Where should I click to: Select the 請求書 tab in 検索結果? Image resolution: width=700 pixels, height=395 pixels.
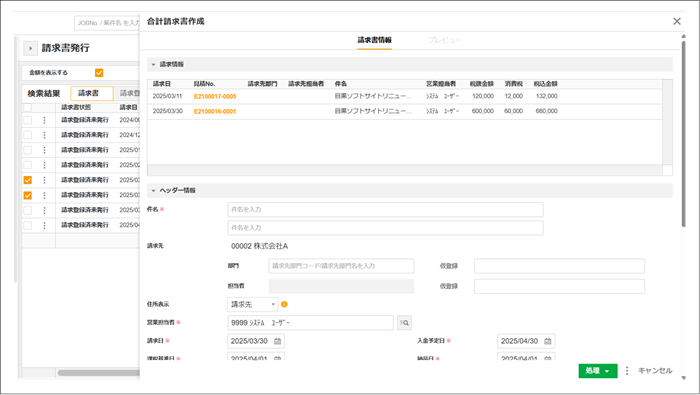pyautogui.click(x=92, y=93)
